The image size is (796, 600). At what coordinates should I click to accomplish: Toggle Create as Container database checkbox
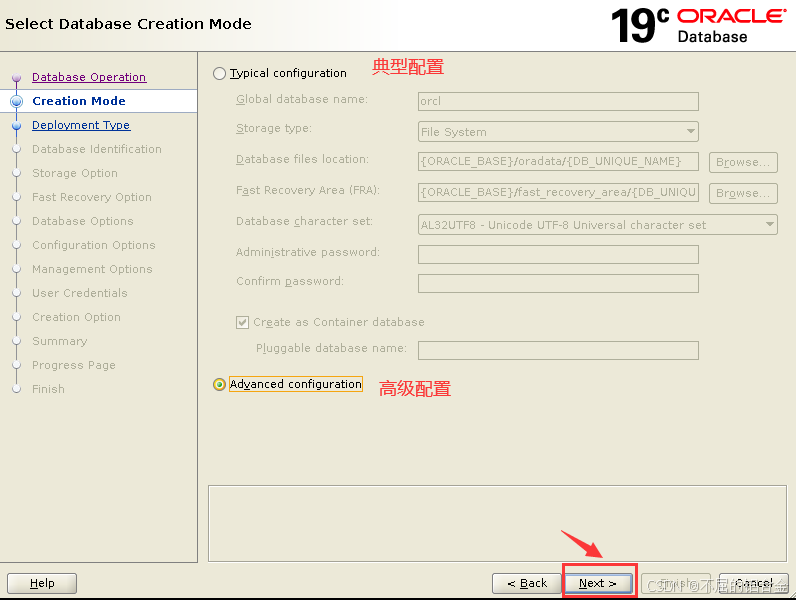tap(242, 322)
